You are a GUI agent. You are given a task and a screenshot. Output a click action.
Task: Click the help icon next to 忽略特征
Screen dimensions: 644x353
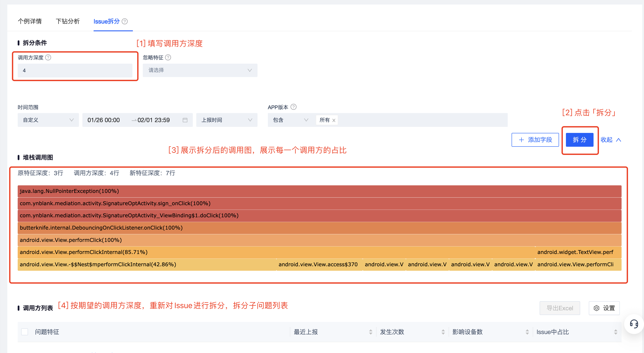click(x=168, y=58)
